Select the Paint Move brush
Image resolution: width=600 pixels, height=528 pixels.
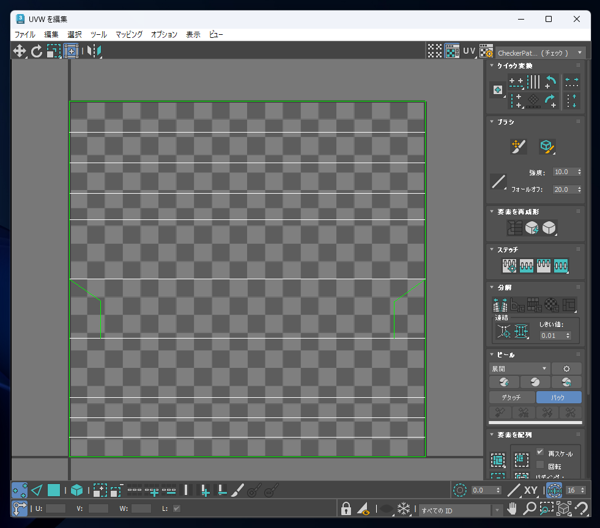[518, 147]
